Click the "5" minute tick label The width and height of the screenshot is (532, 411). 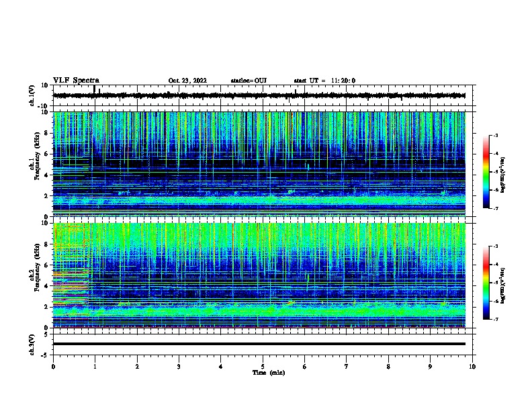coord(263,367)
